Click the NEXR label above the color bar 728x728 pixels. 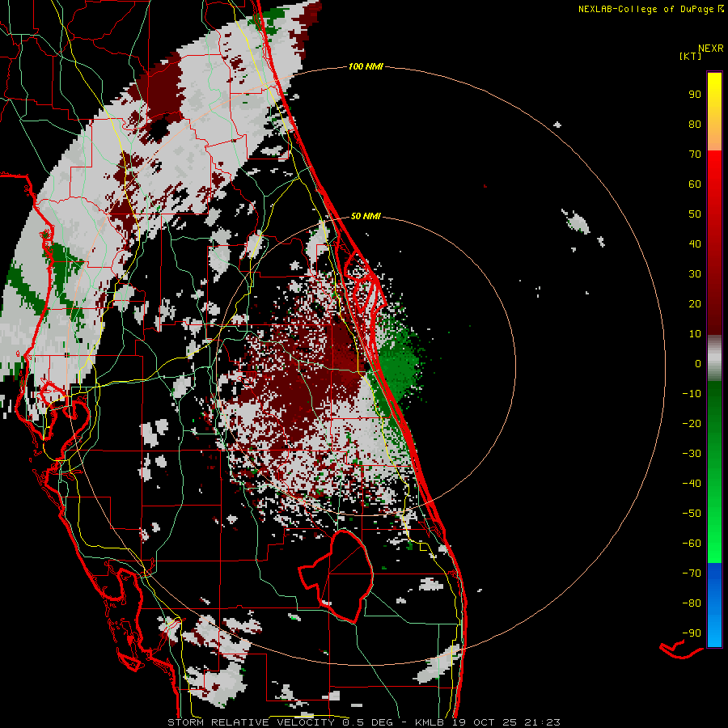coord(711,49)
